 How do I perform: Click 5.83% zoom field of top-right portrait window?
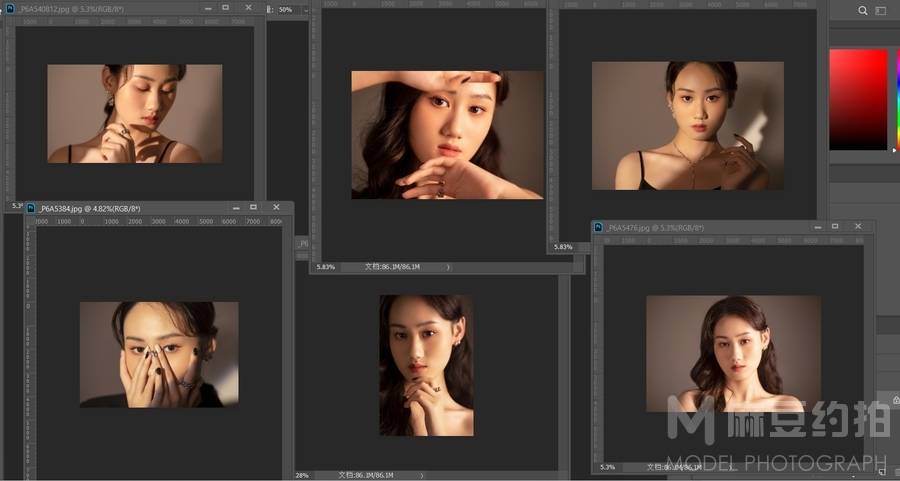[563, 247]
